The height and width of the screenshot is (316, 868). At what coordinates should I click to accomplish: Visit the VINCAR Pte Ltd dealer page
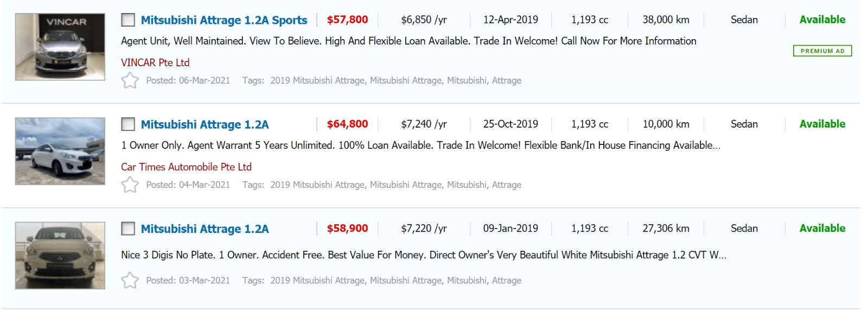point(155,62)
